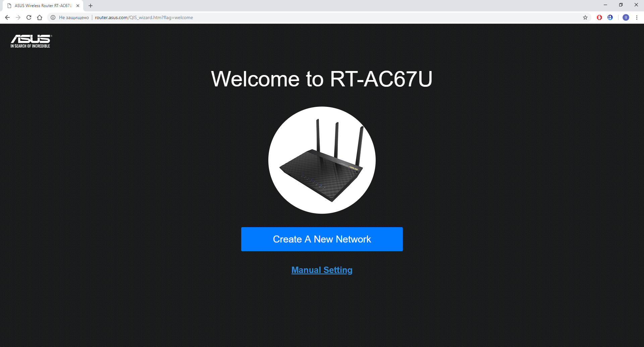Screen dimensions: 644x347
Task: Go forward in browser history
Action: tap(18, 17)
